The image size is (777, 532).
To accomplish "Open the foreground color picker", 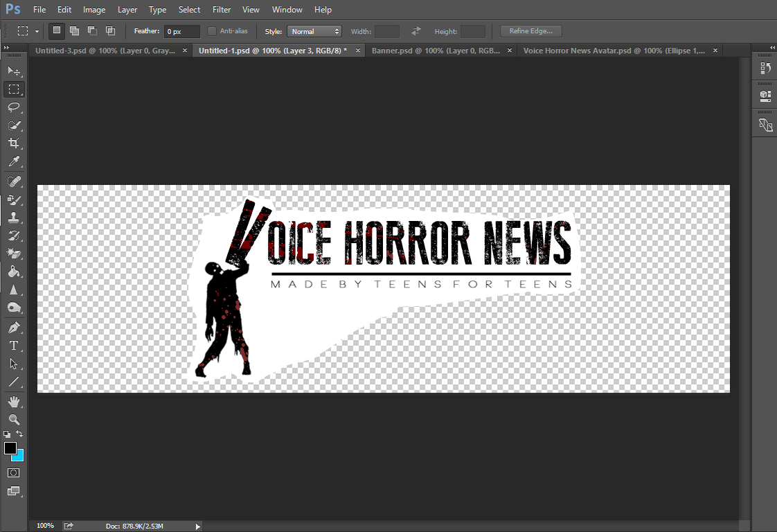I will [10, 447].
